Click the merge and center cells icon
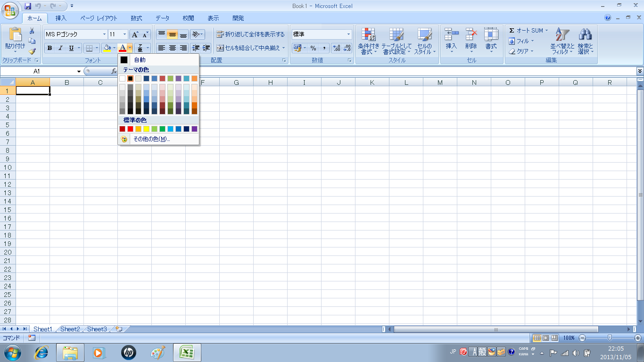The image size is (644, 362). [250, 48]
